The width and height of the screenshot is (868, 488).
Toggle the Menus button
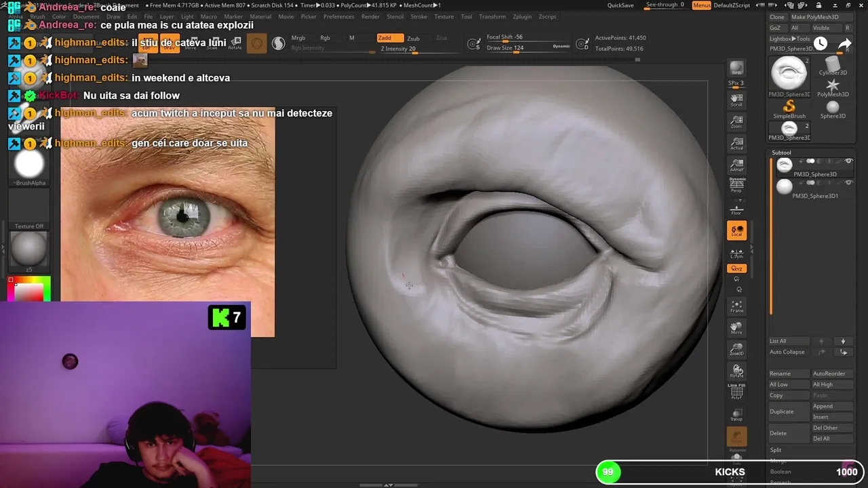pos(702,5)
